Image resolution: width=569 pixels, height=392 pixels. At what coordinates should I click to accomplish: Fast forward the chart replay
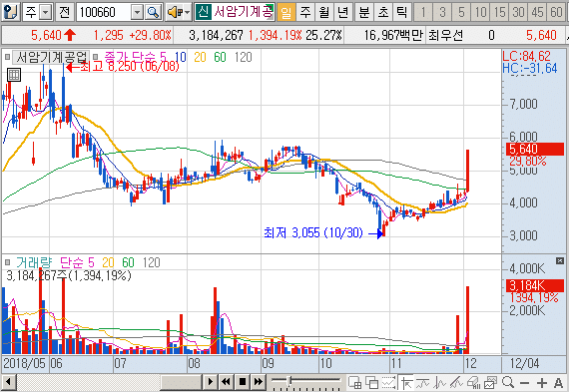(258, 382)
